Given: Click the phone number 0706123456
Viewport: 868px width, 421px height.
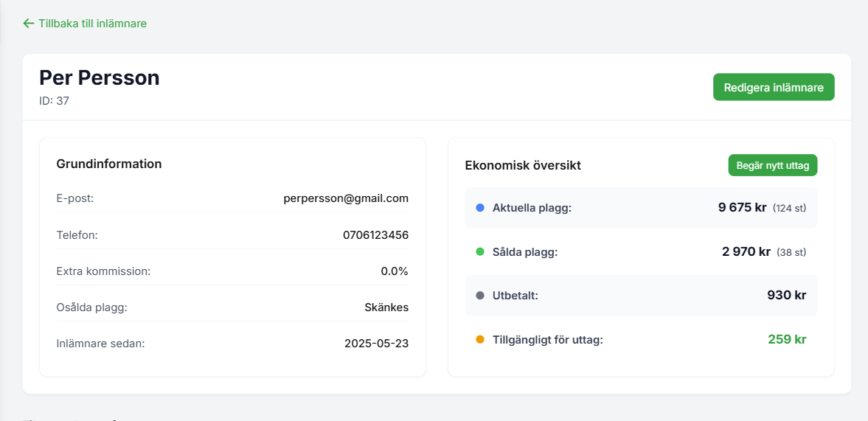Looking at the screenshot, I should pos(375,235).
